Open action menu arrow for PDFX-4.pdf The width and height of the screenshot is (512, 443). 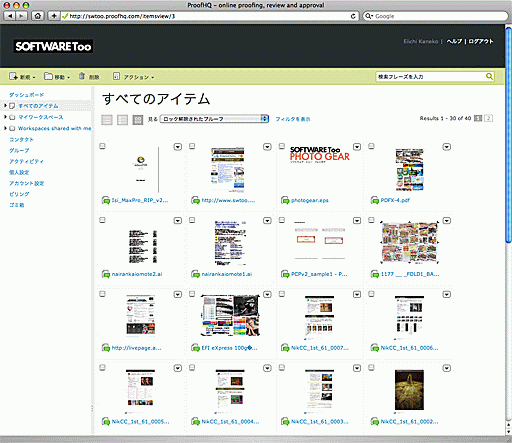coord(446,147)
